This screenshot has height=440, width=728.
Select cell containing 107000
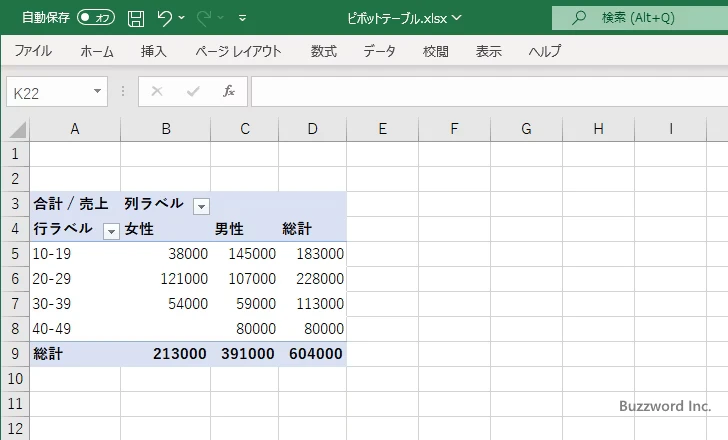pyautogui.click(x=245, y=279)
